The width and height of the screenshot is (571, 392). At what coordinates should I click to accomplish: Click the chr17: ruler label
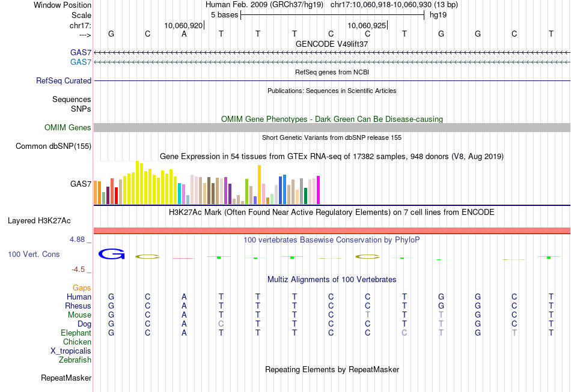(x=81, y=25)
